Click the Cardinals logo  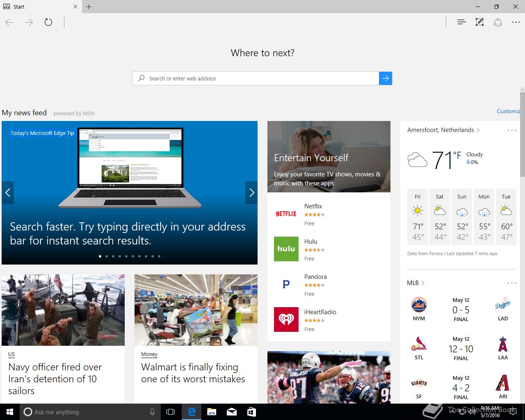tap(419, 344)
